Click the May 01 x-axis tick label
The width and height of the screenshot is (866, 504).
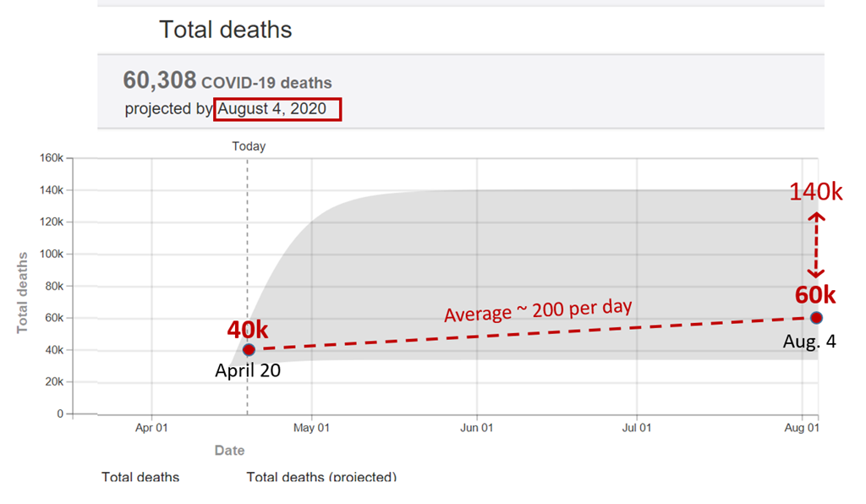point(312,428)
